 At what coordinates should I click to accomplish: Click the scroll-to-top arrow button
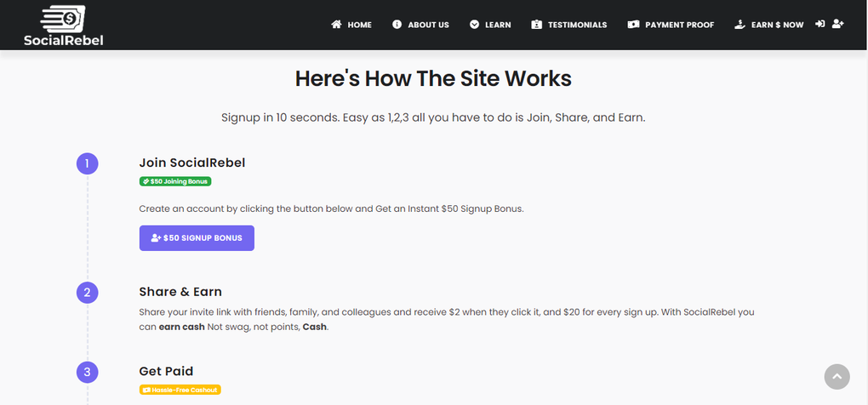[837, 376]
